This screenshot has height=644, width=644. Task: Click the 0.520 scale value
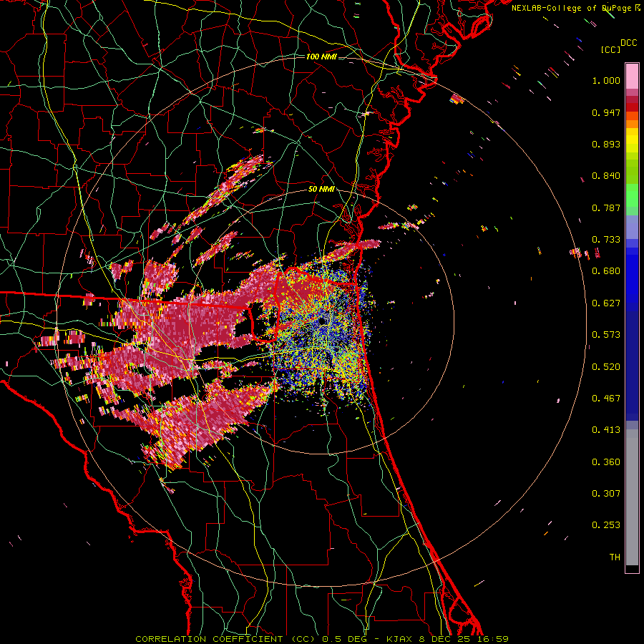(606, 367)
